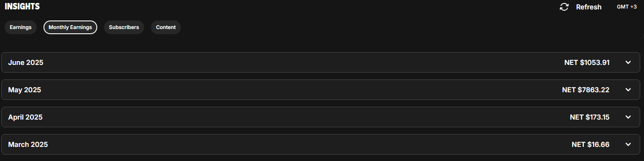Expand April 2025 using its chevron

tap(628, 117)
